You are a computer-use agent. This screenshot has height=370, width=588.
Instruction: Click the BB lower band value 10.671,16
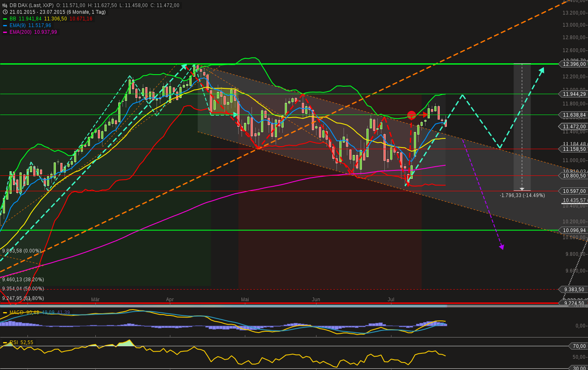(81, 19)
